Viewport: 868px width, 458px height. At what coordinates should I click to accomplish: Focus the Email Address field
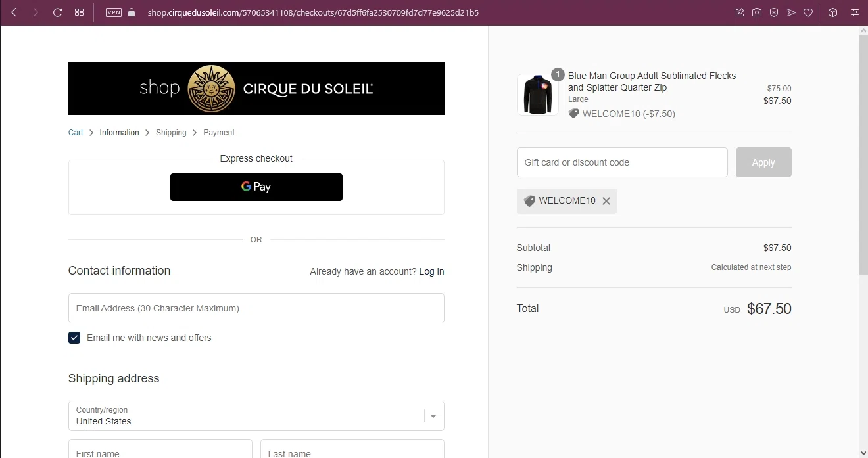coord(256,308)
